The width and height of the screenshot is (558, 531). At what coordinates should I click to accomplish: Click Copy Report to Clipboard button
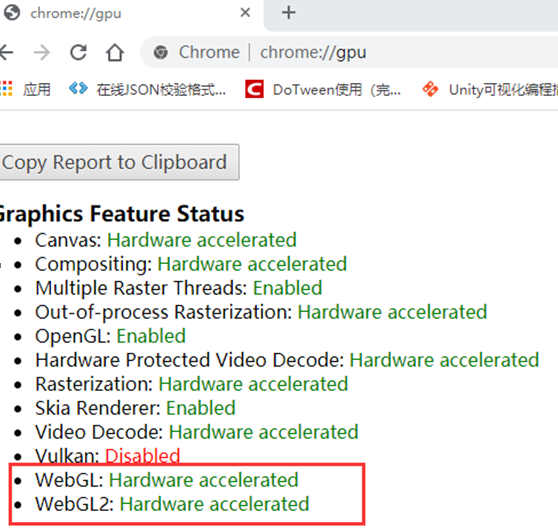(x=119, y=162)
